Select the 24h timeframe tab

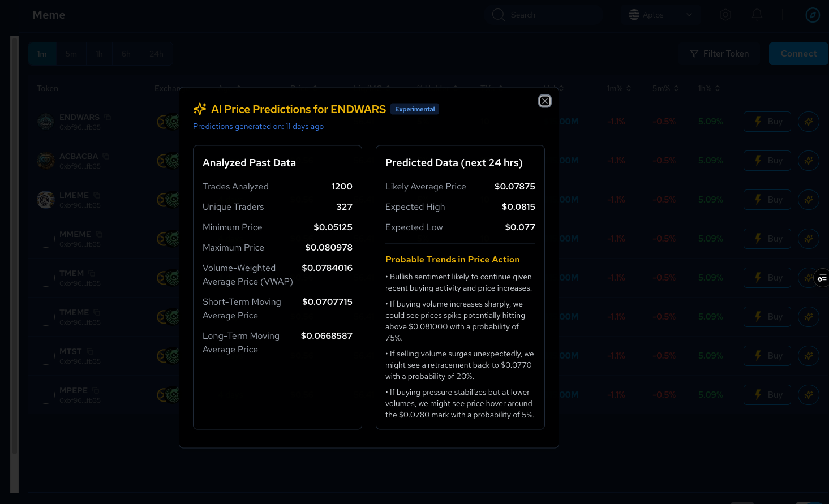pos(156,54)
